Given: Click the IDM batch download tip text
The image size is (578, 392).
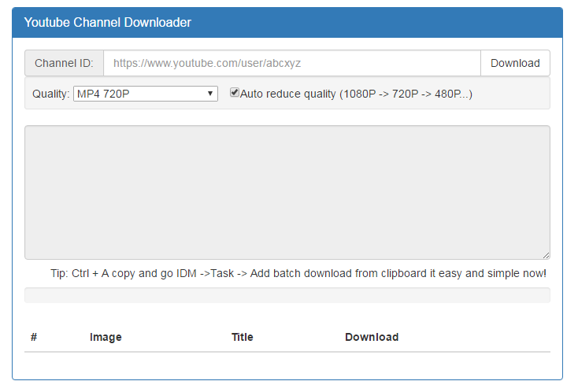Looking at the screenshot, I should pos(298,273).
